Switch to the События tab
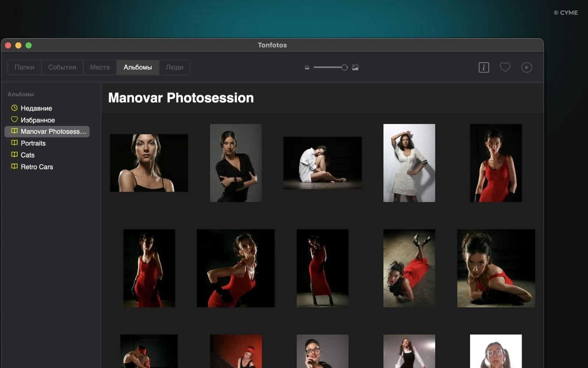This screenshot has width=588, height=368. click(62, 67)
